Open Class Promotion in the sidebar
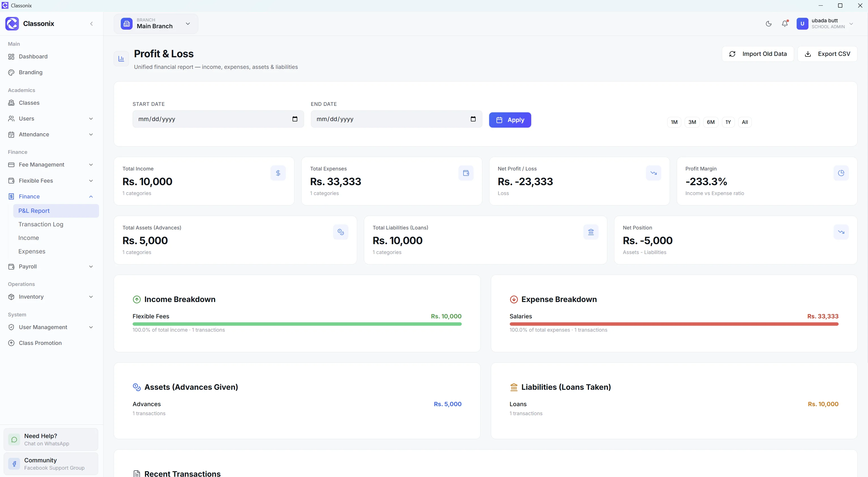 (x=51, y=343)
